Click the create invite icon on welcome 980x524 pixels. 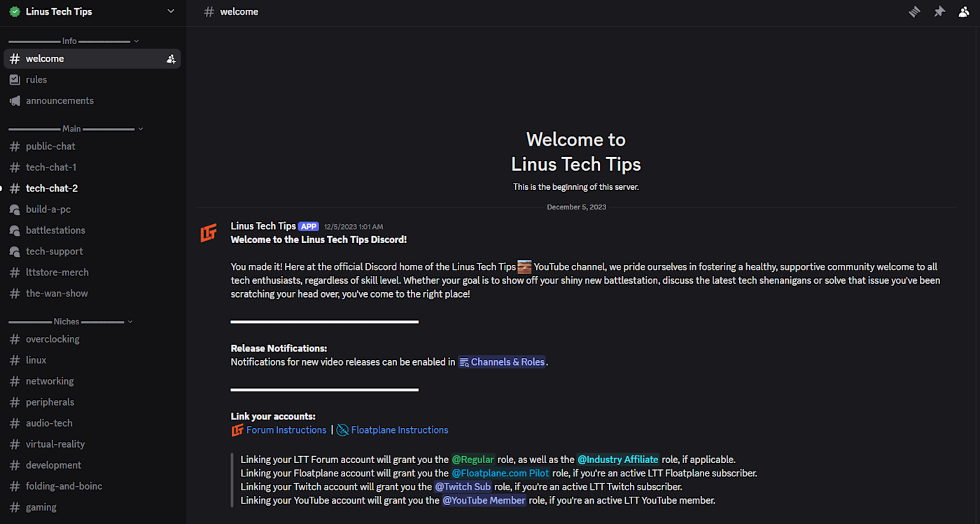click(171, 59)
